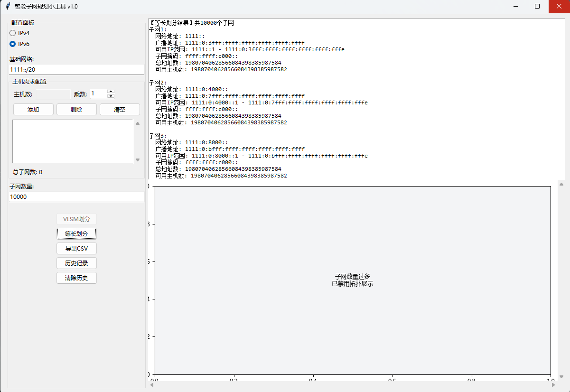This screenshot has width=570, height=392.
Task: Decrease 乘数 with the down arrow
Action: [111, 96]
